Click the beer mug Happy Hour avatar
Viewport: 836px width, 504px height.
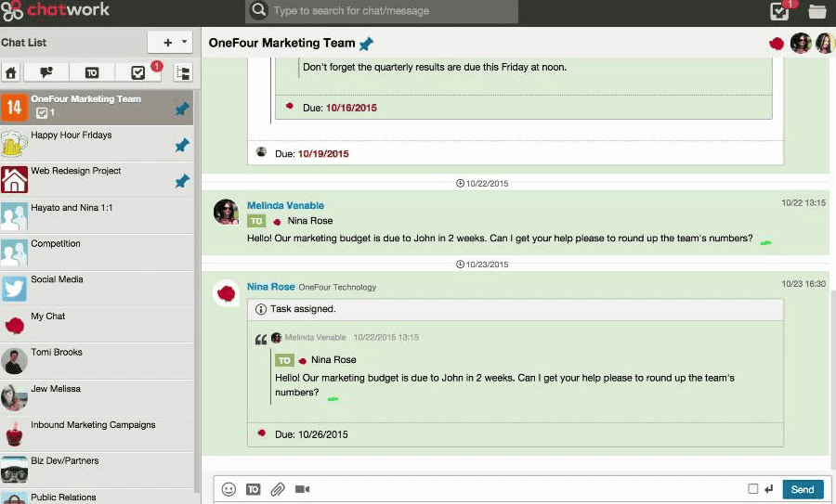(14, 144)
